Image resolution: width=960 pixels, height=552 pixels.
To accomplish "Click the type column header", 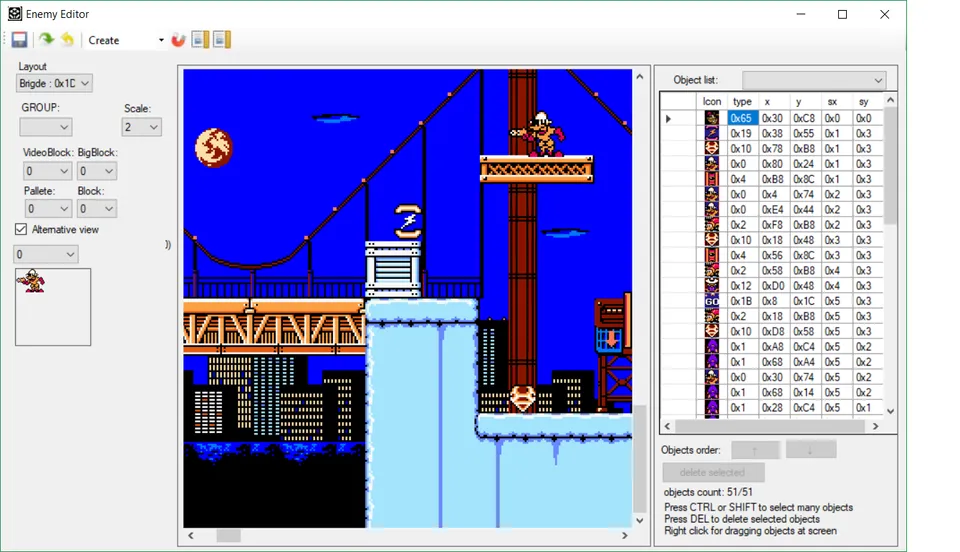I will point(742,102).
